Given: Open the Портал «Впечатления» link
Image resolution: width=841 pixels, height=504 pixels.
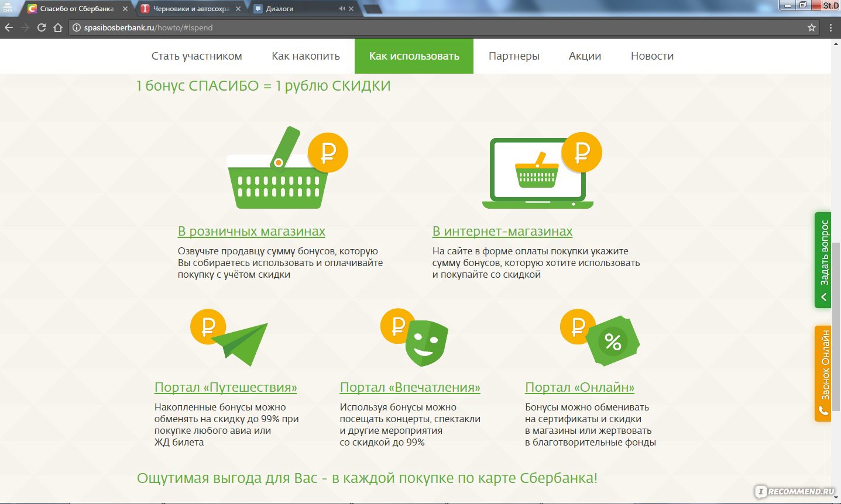Looking at the screenshot, I should pyautogui.click(x=410, y=388).
